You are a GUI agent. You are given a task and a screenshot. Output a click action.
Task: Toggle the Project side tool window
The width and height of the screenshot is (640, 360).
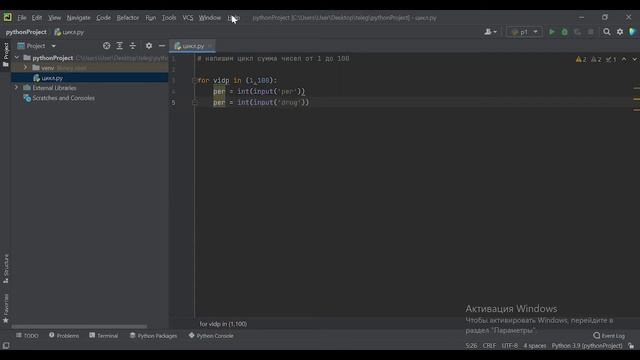pyautogui.click(x=6, y=54)
